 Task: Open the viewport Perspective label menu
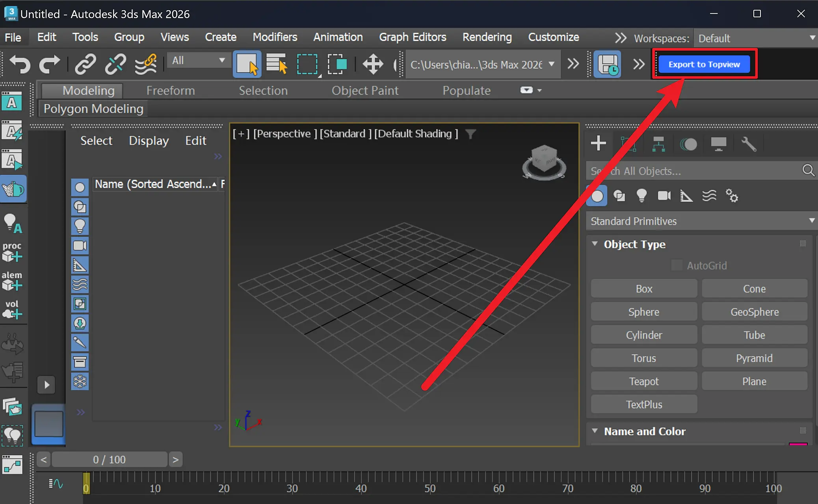tap(284, 134)
